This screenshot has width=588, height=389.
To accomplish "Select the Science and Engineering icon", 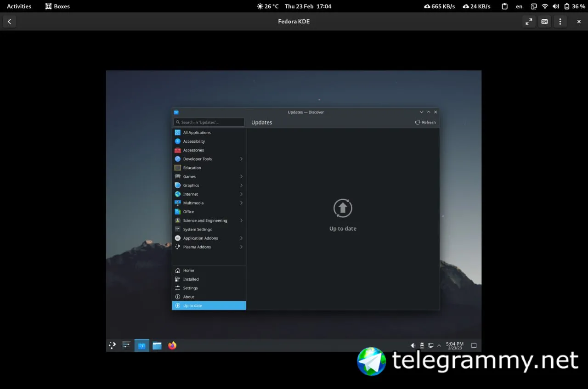I will (178, 220).
